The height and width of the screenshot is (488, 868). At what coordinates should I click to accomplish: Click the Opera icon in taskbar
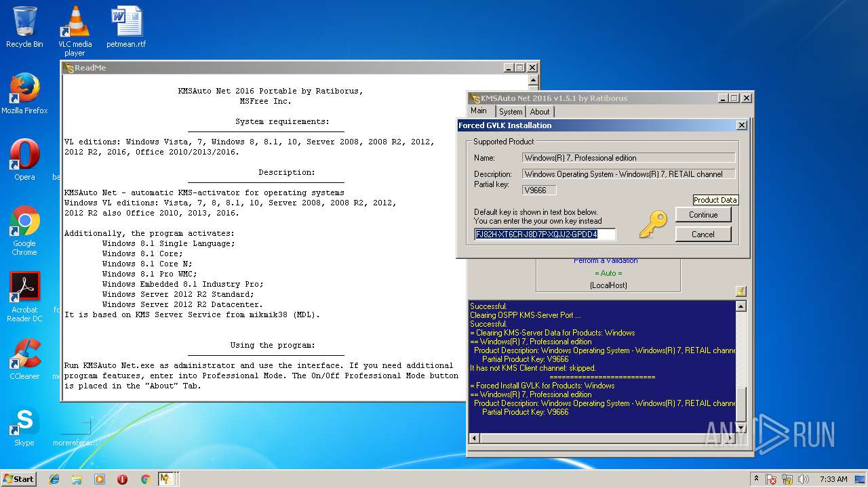tap(122, 479)
